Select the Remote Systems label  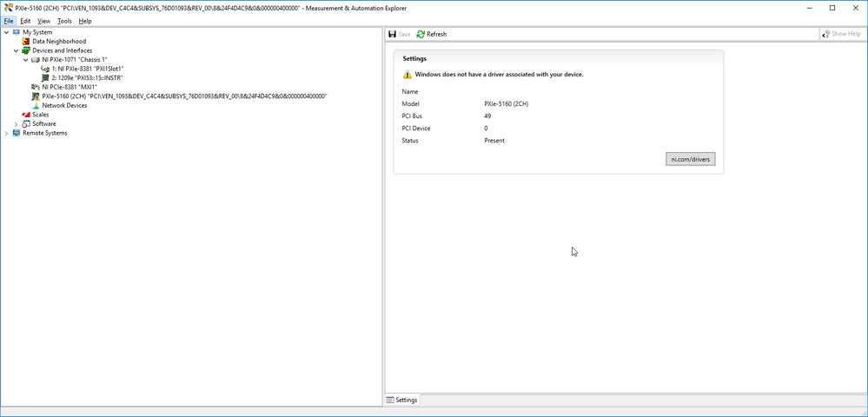pyautogui.click(x=45, y=133)
